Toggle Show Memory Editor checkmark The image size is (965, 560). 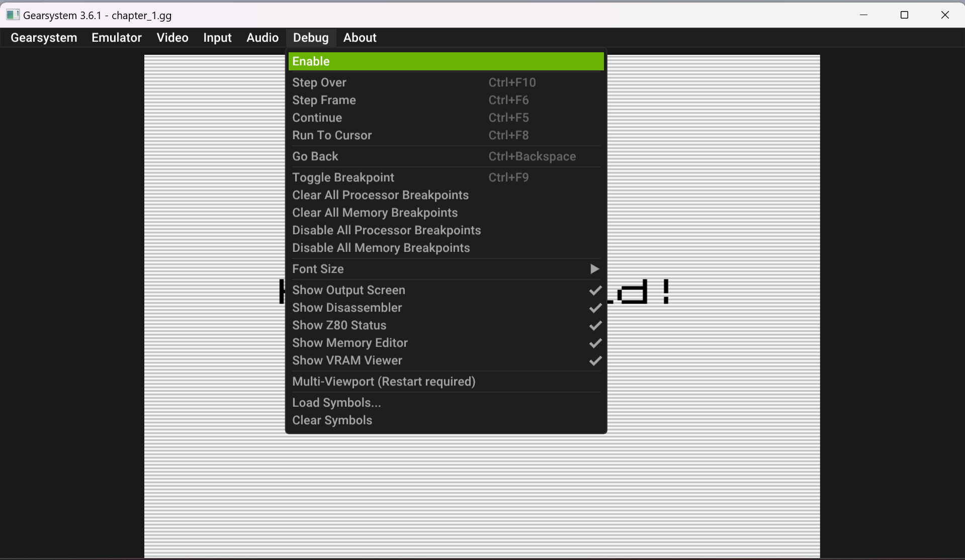click(595, 343)
